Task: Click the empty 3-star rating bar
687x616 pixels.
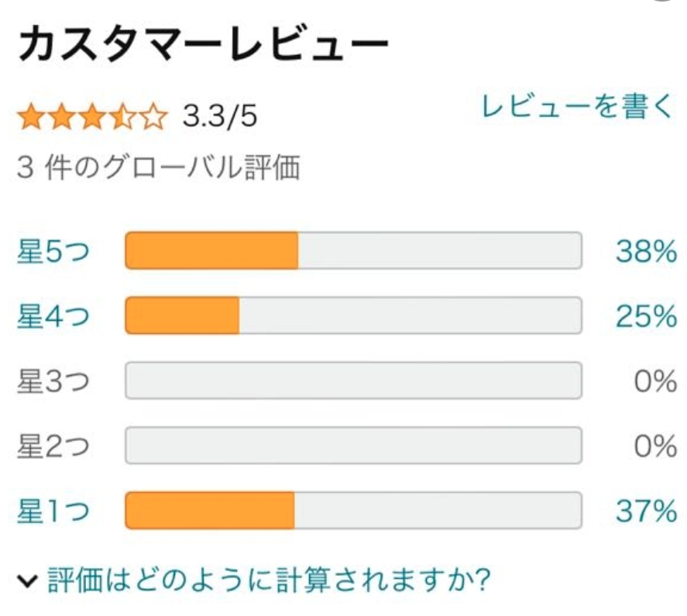Action: click(x=353, y=381)
